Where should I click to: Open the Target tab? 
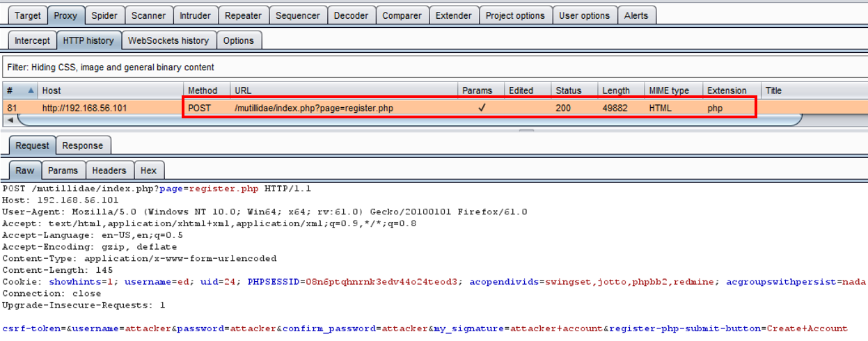[x=28, y=15]
